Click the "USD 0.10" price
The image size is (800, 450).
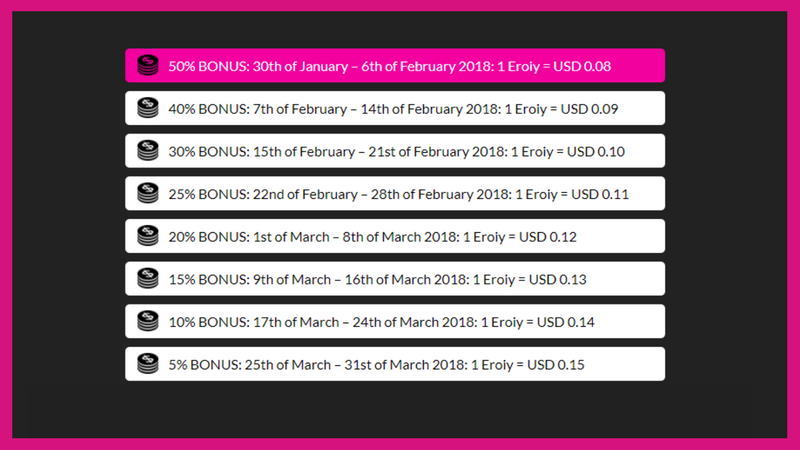tap(595, 152)
